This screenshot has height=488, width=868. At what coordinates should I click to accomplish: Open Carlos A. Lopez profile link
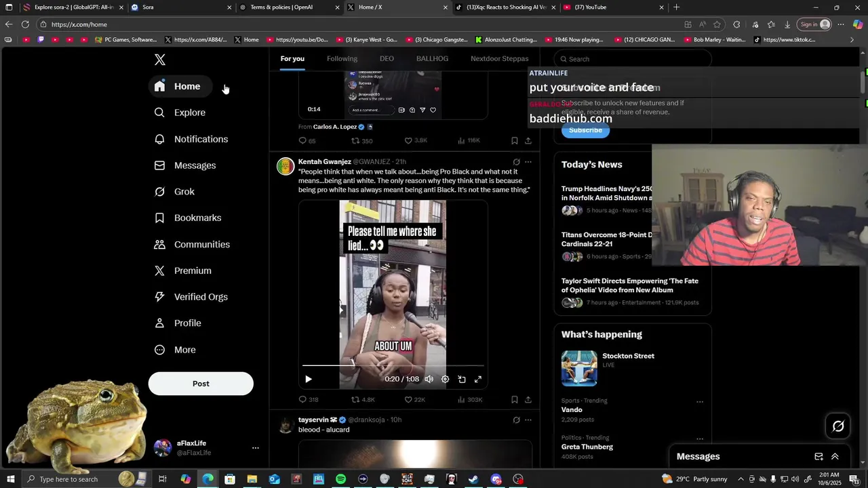335,127
